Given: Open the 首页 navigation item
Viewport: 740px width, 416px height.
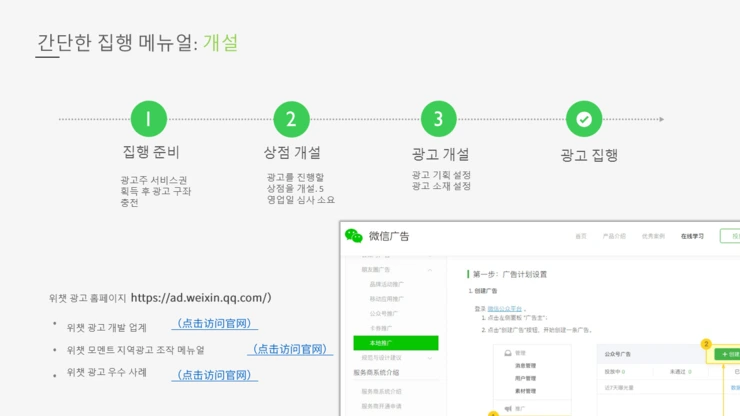Looking at the screenshot, I should point(580,236).
